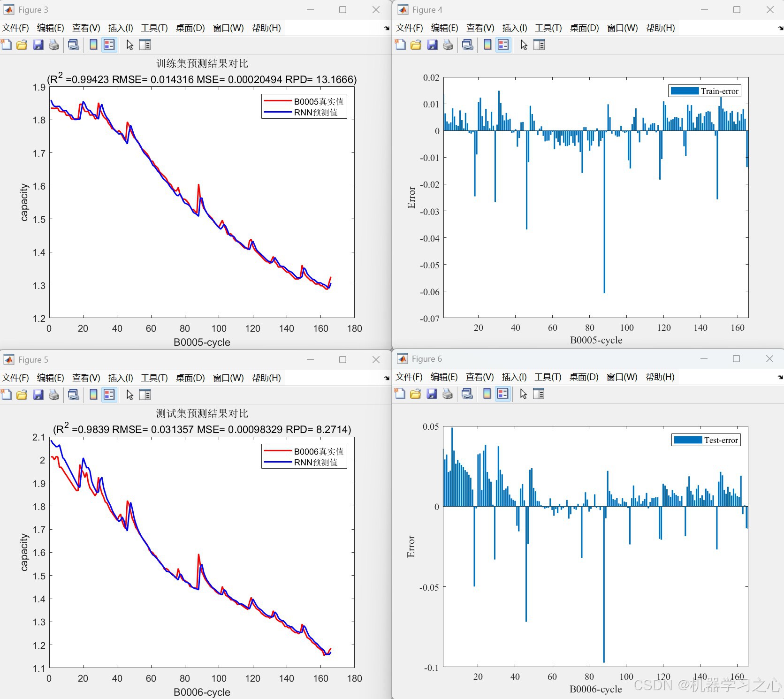Click capacity y-axis label in Figure 3

(x=24, y=202)
